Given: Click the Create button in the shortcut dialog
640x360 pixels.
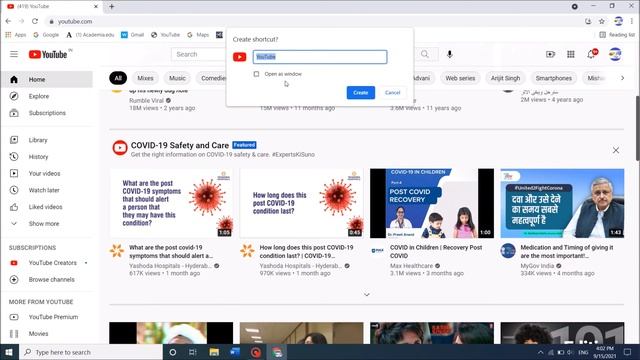Looking at the screenshot, I should pos(360,93).
